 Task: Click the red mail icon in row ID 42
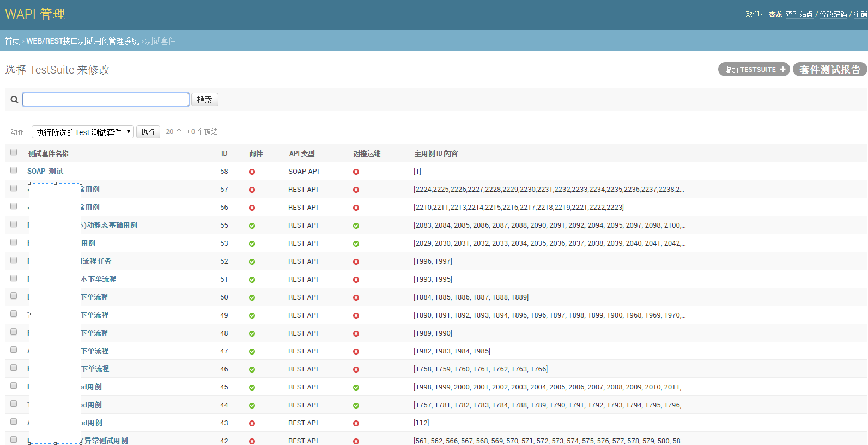click(252, 441)
